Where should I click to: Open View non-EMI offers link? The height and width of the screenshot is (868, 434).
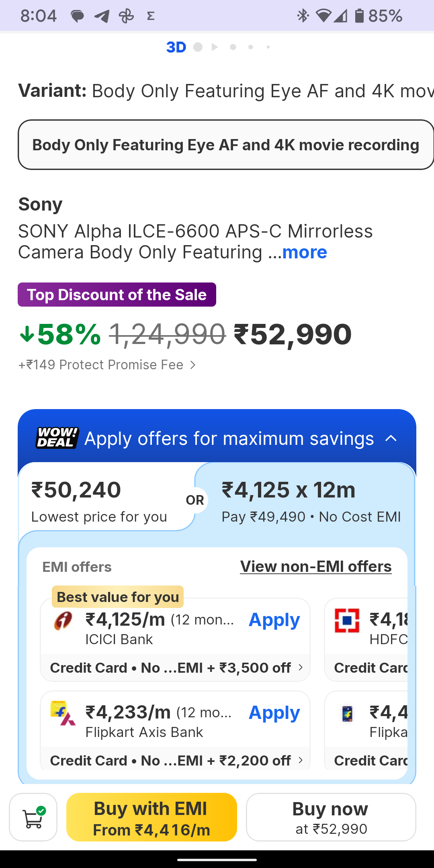coord(316,567)
